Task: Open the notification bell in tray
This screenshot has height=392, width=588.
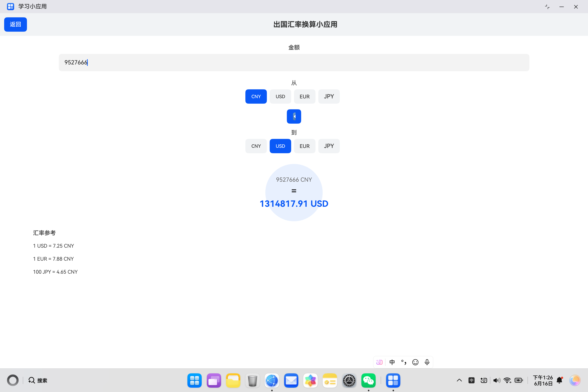Action: pos(560,380)
